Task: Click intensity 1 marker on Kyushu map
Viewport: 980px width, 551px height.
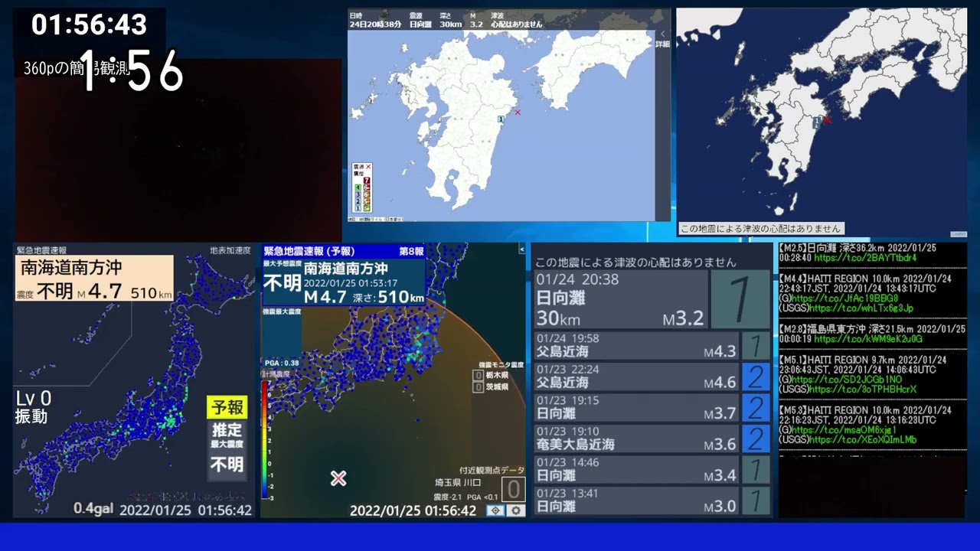Action: tap(501, 119)
